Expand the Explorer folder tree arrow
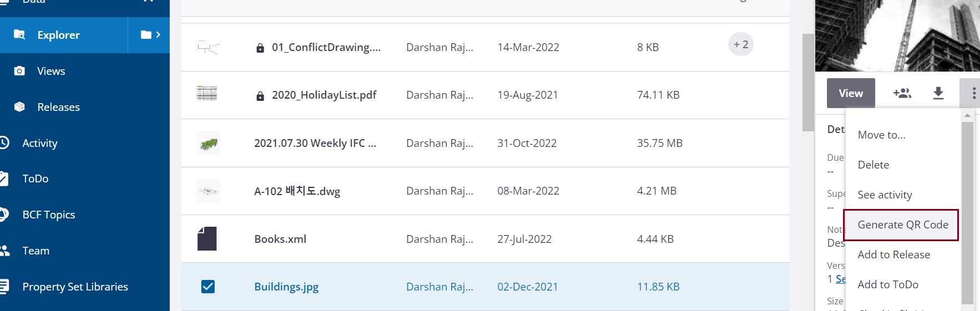The width and height of the screenshot is (980, 311). click(149, 35)
